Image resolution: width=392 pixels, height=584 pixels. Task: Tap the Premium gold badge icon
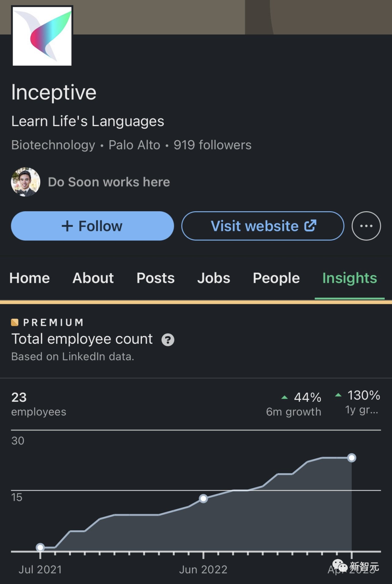[15, 322]
